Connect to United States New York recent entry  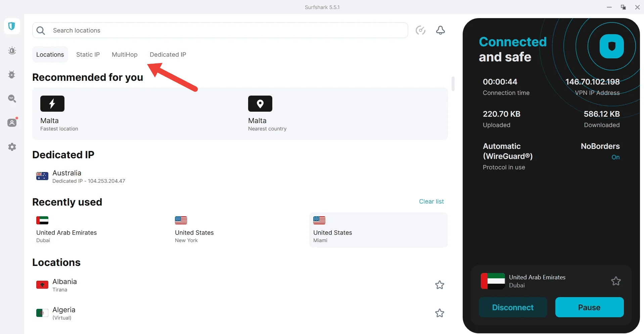pos(240,230)
